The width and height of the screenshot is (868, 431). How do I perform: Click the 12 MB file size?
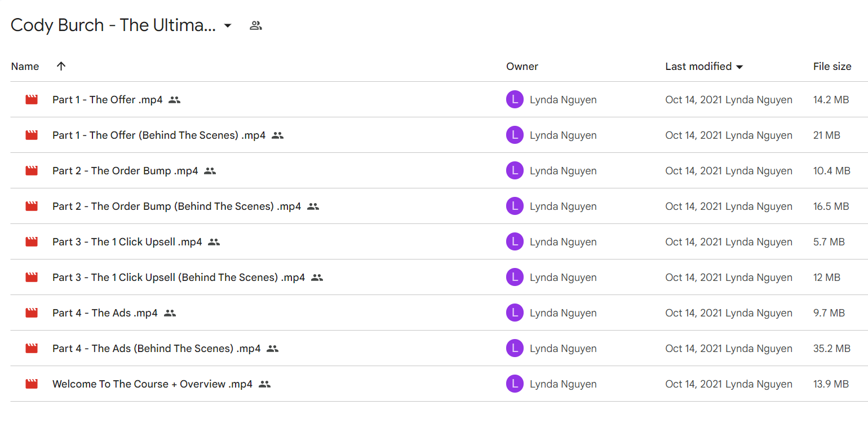[826, 278]
